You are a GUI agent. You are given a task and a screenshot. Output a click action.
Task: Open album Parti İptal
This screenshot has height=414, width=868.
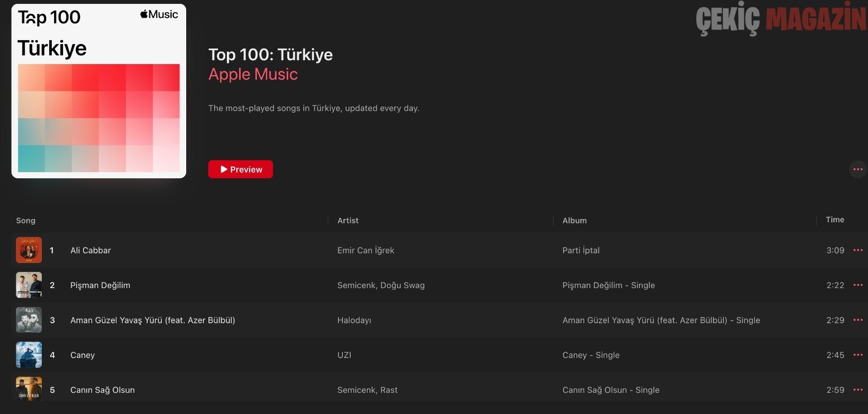(x=581, y=250)
